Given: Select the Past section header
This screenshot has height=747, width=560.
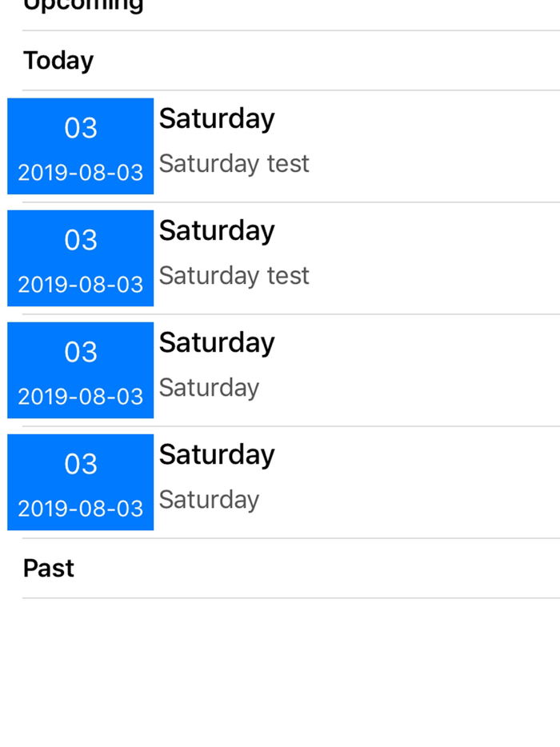Looking at the screenshot, I should [49, 568].
